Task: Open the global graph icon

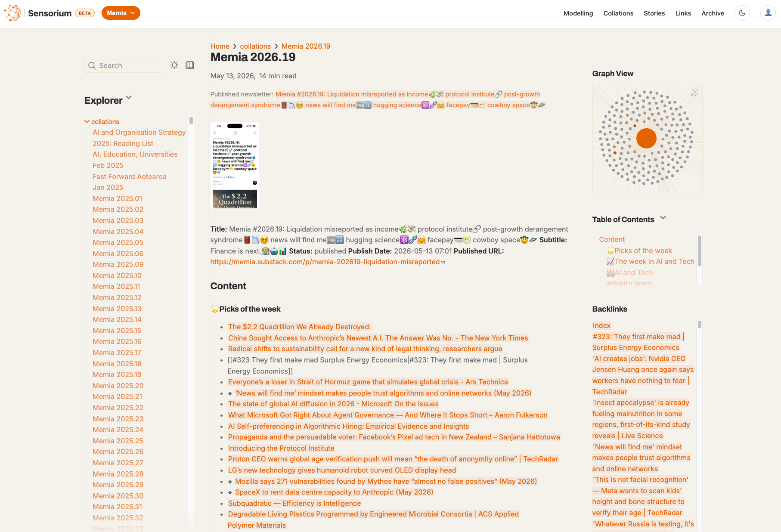Action: click(x=695, y=93)
